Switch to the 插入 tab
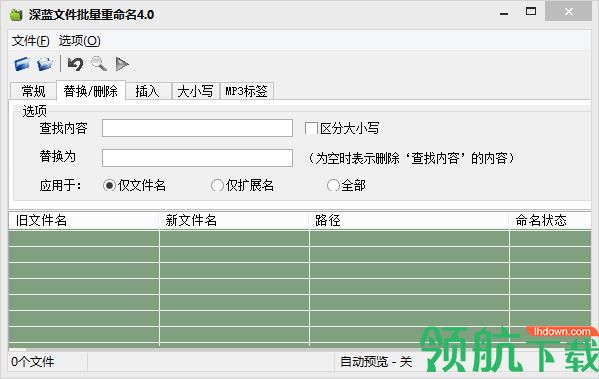 point(147,91)
